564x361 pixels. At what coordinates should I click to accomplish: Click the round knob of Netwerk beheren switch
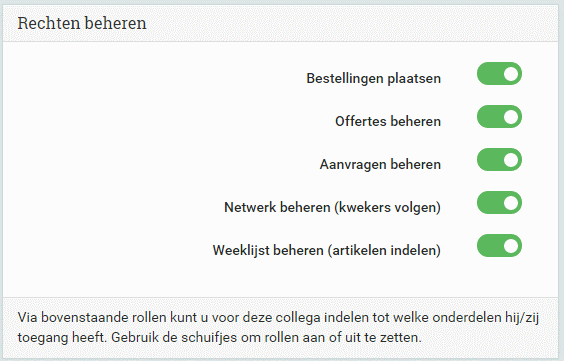coord(511,202)
